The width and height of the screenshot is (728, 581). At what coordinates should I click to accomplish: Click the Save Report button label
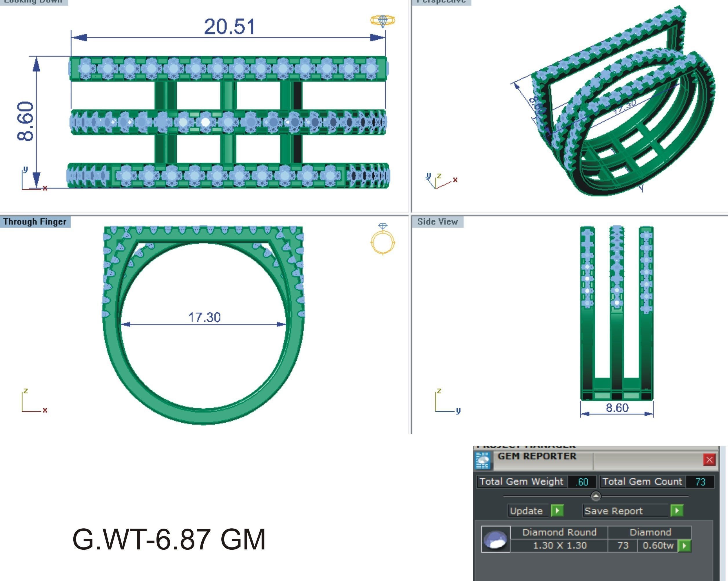pos(613,511)
